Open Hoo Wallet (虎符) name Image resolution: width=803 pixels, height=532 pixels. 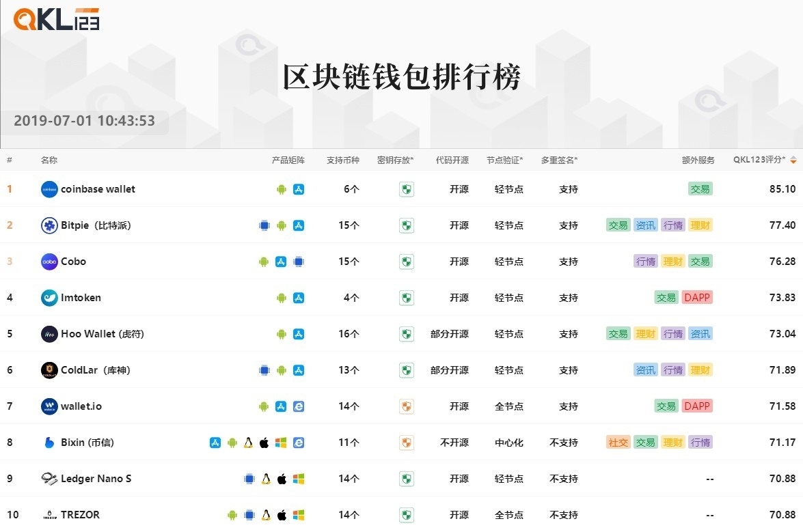point(103,334)
